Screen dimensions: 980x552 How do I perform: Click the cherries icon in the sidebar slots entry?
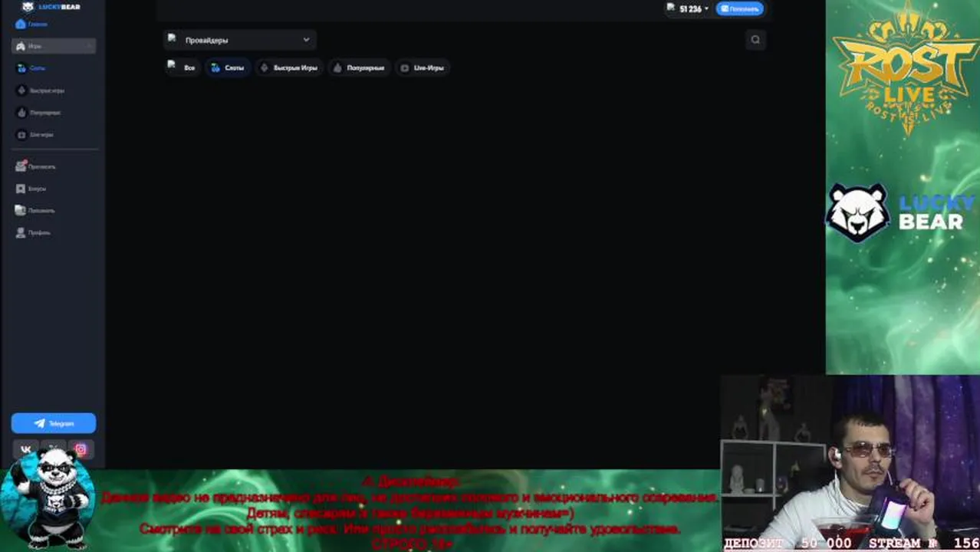pos(21,68)
